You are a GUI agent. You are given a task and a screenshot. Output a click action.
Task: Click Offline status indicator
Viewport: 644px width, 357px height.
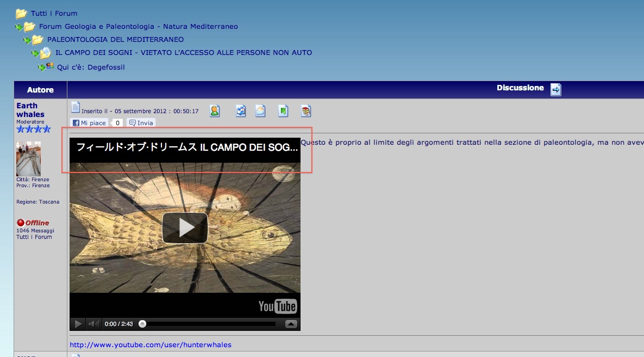[33, 223]
